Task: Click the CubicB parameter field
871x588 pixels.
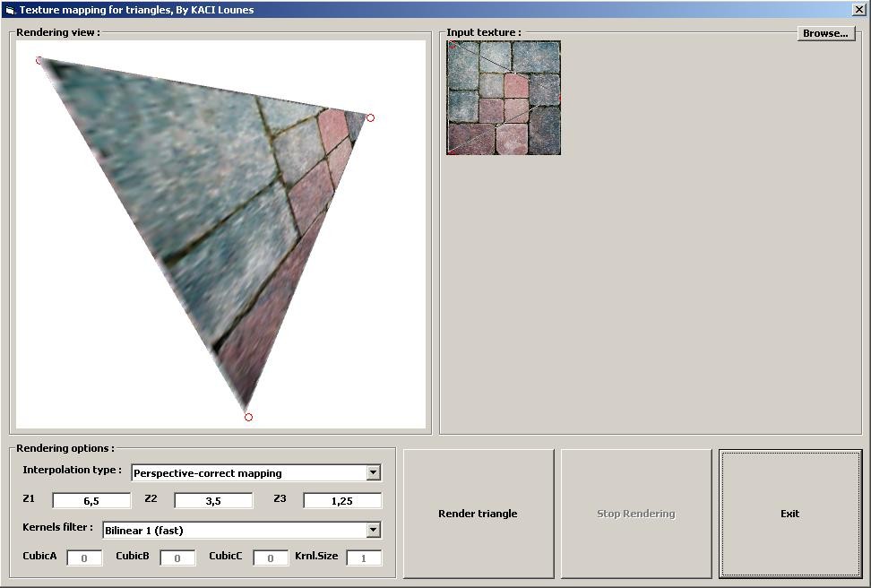Action: coord(177,558)
